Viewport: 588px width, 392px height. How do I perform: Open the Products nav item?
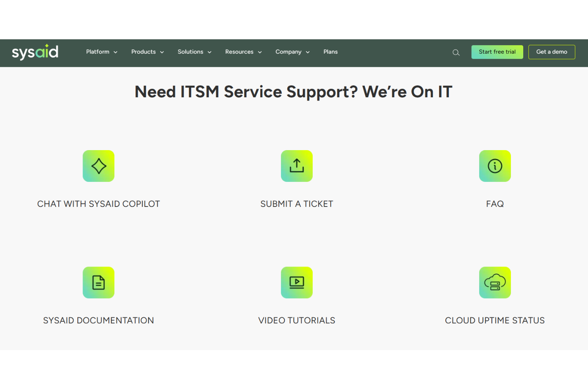[x=143, y=52]
